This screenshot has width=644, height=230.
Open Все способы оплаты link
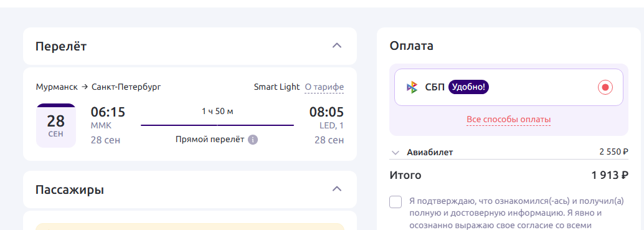(x=508, y=120)
